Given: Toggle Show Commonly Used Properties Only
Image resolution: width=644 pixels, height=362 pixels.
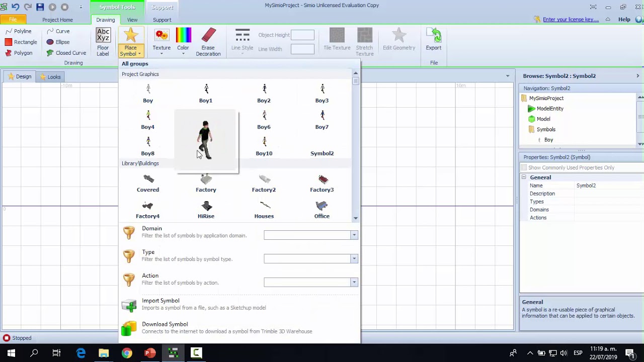Looking at the screenshot, I should (524, 167).
